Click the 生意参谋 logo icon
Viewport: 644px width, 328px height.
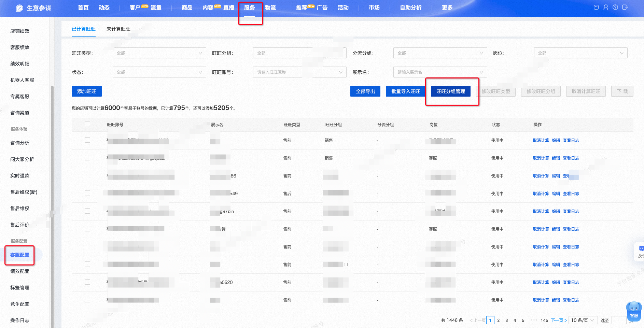pos(19,8)
